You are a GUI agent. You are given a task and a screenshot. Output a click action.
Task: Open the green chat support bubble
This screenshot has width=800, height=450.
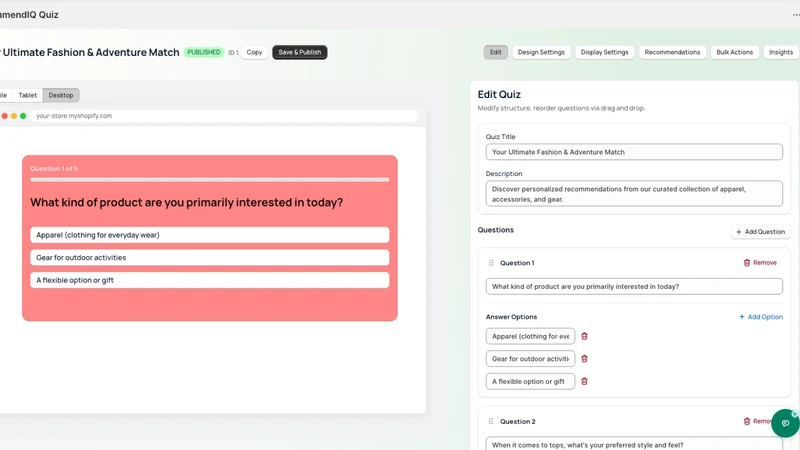pos(785,423)
